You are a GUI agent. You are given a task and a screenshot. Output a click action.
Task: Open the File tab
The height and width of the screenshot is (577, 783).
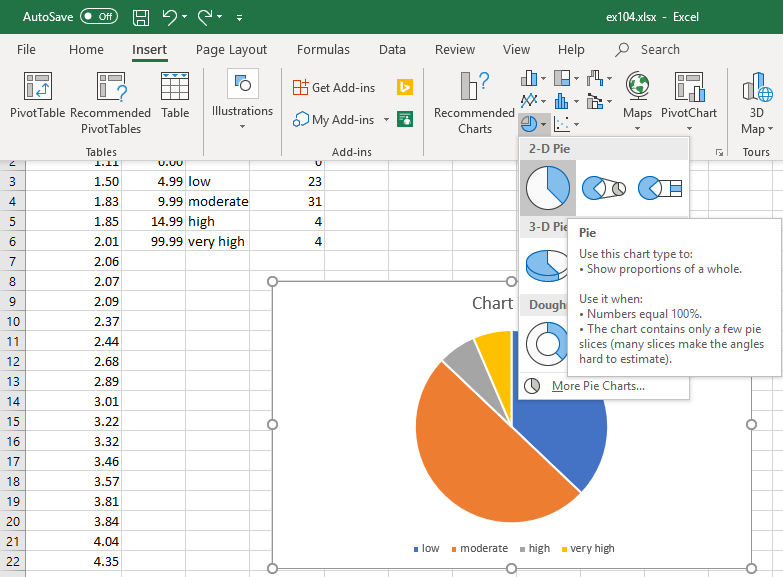[26, 49]
